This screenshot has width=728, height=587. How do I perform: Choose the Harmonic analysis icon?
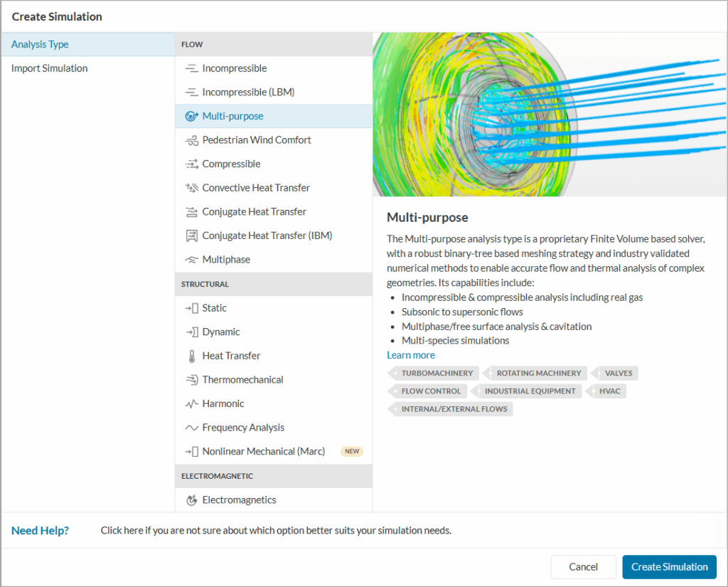click(x=191, y=403)
